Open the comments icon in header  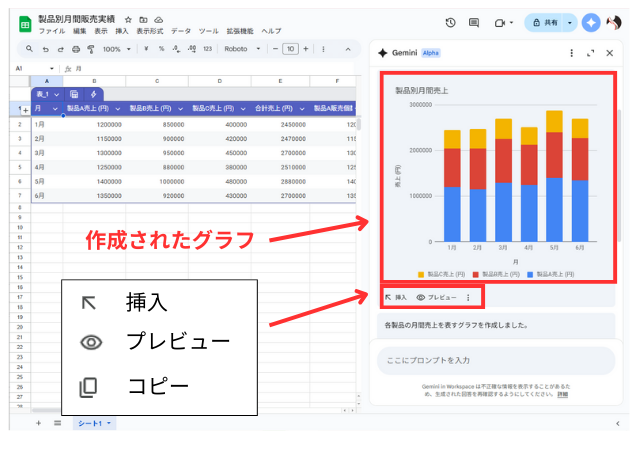[475, 22]
